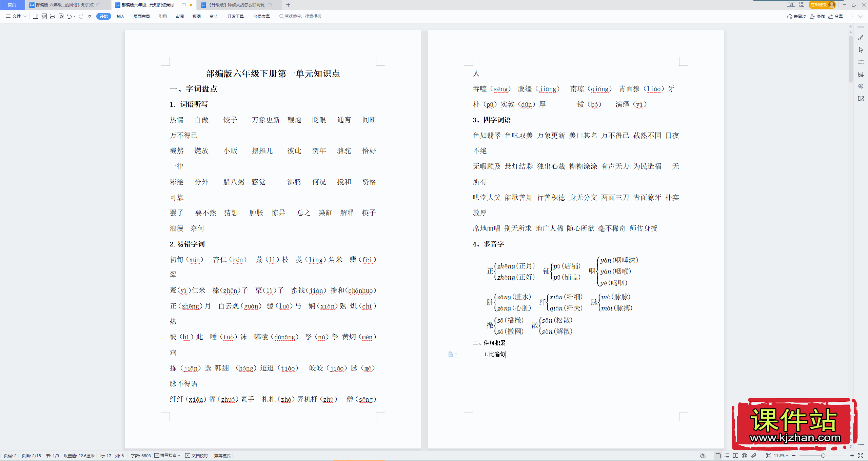The height and width of the screenshot is (461, 868).
Task: Open the Undo history dropdown arrow
Action: [x=74, y=16]
